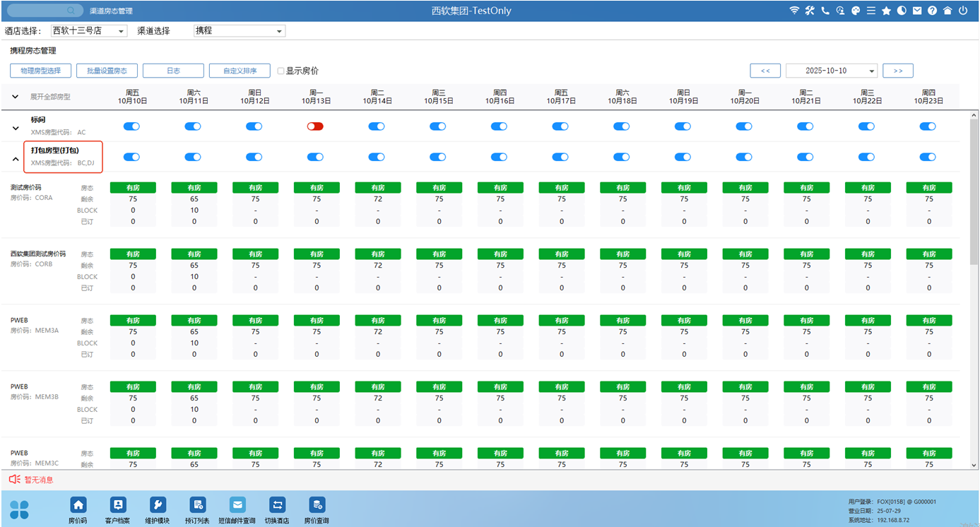Screen dimensions: 980x527
Task: Click the 维护模块 wrench icon
Action: click(x=158, y=505)
